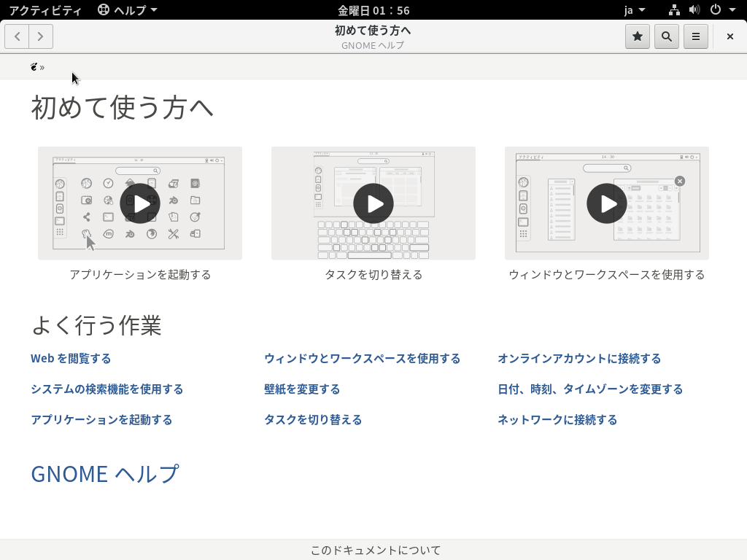This screenshot has height=560, width=747.
Task: Expand the system menu arrow
Action: click(732, 10)
